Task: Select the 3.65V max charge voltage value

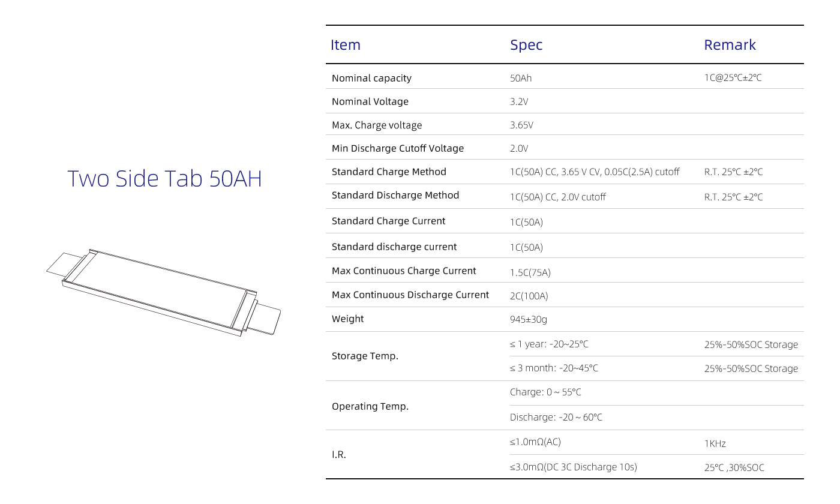Action: click(521, 125)
